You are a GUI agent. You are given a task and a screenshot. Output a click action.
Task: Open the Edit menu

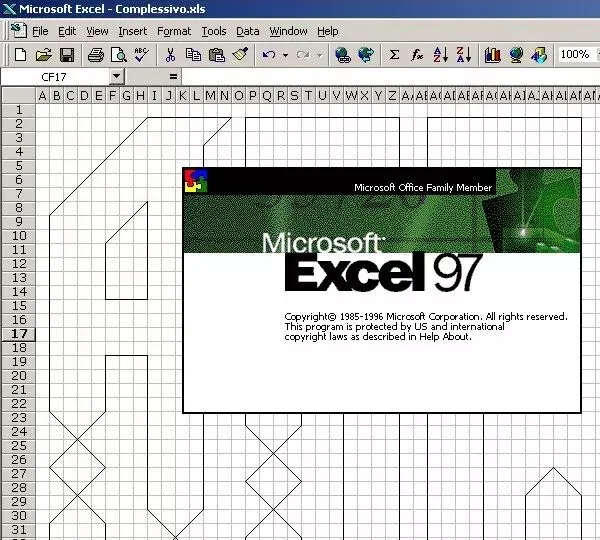tap(67, 31)
